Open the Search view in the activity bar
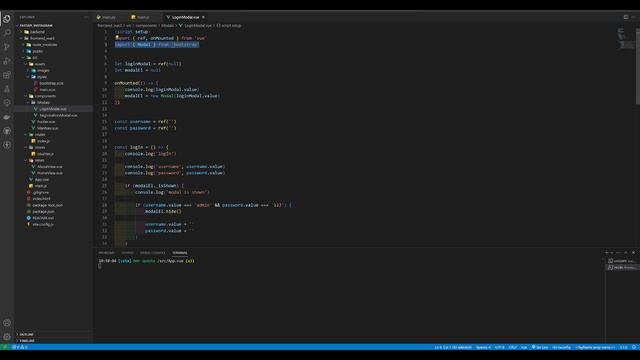640x360 pixels. point(7,33)
